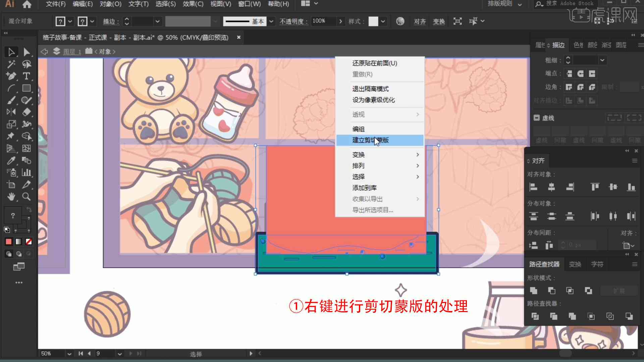Open the 文件(F) menu

click(x=56, y=4)
